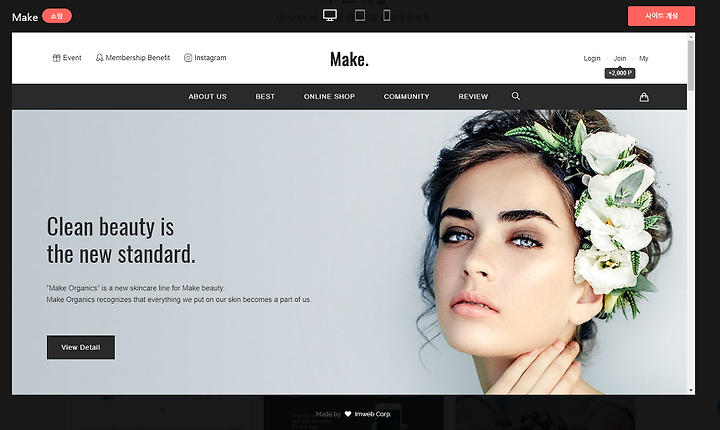The height and width of the screenshot is (430, 720).
Task: Switch to tablet preview mode icon
Action: (360, 15)
